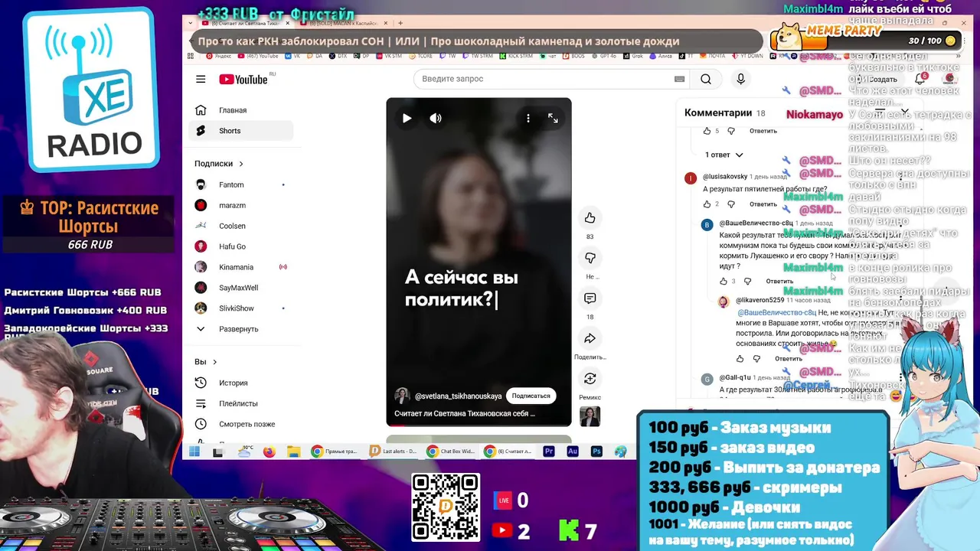Open the channel avatar on the Short
Screen dimensions: 980x551
pyautogui.click(x=402, y=396)
